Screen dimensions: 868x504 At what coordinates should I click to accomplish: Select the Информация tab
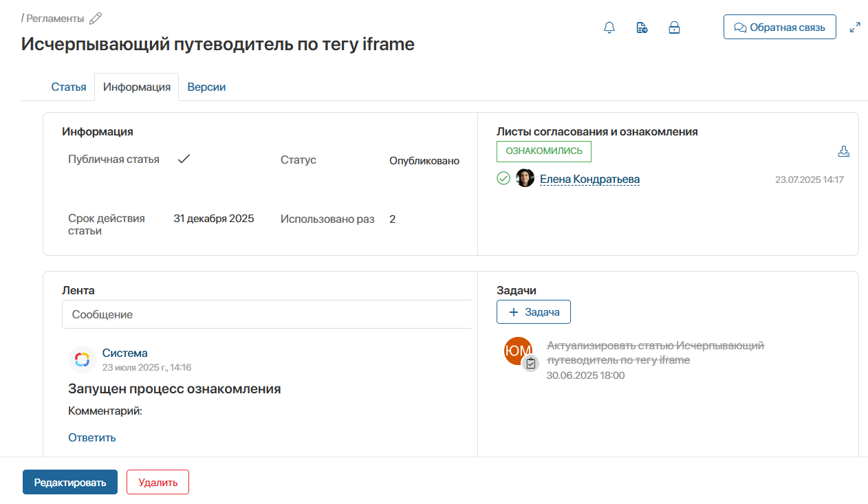(137, 87)
